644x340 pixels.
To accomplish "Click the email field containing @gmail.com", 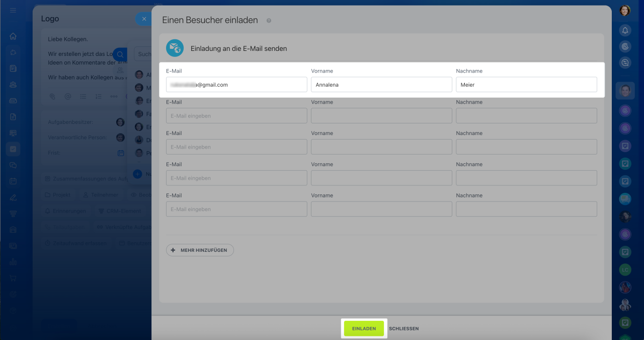I will point(236,85).
